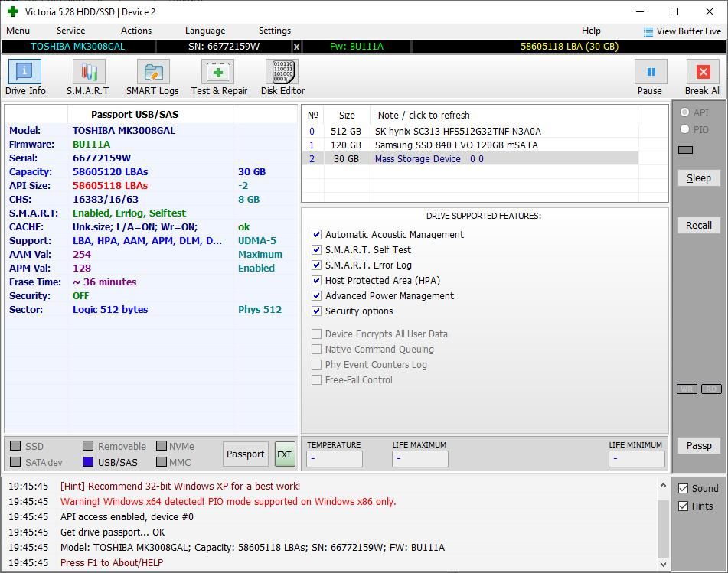Toggle Device Encrypts All User Data checkbox

[x=316, y=334]
